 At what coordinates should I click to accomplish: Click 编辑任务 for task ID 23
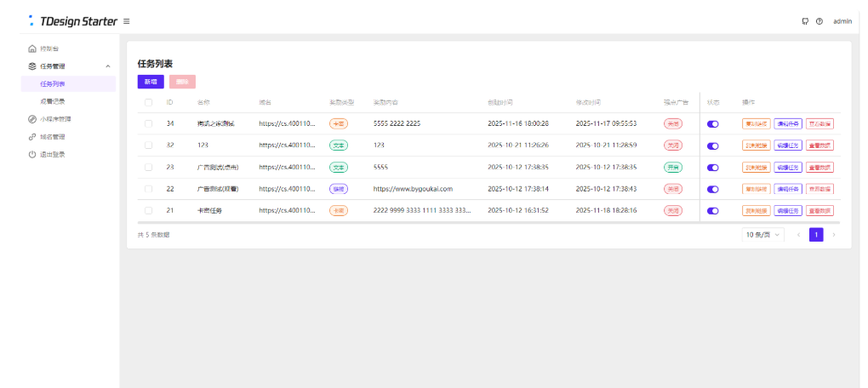pyautogui.click(x=787, y=168)
